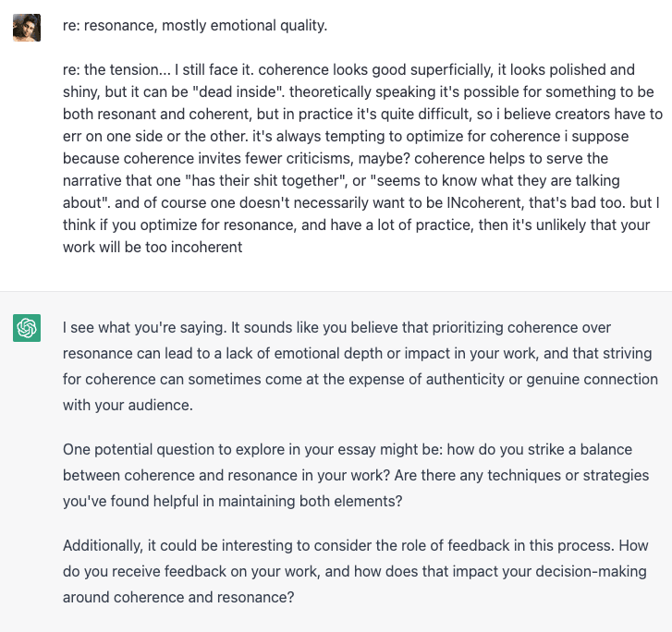Viewport: 672px width, 632px height.
Task: Click the line "re: resonance, mostly emotional quality."
Action: [x=195, y=26]
